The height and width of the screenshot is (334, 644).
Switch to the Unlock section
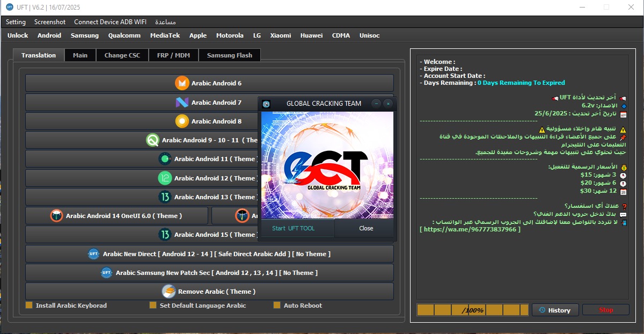coord(18,35)
